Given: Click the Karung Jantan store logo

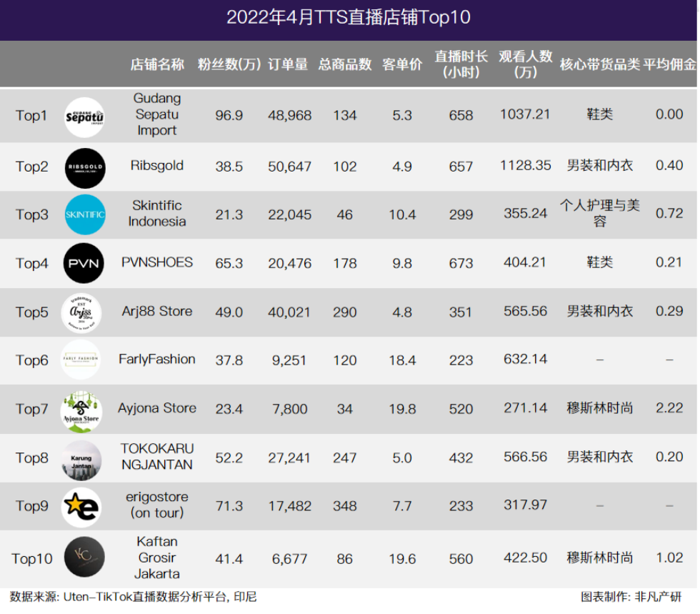Looking at the screenshot, I should (x=81, y=460).
